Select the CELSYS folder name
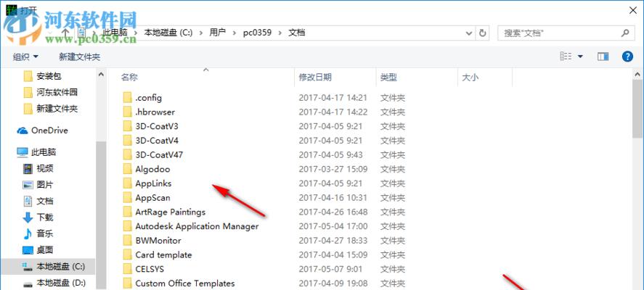Viewport: 644px width, 290px height. pos(150,269)
